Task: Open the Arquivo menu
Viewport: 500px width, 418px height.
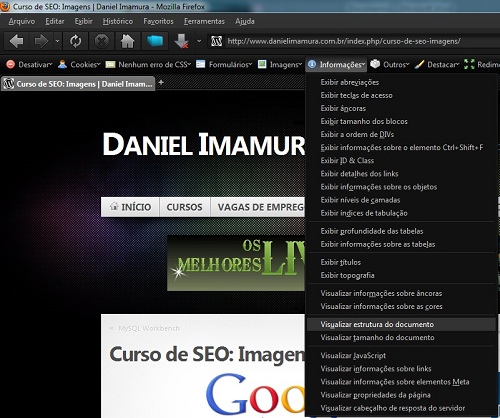Action: coord(22,21)
